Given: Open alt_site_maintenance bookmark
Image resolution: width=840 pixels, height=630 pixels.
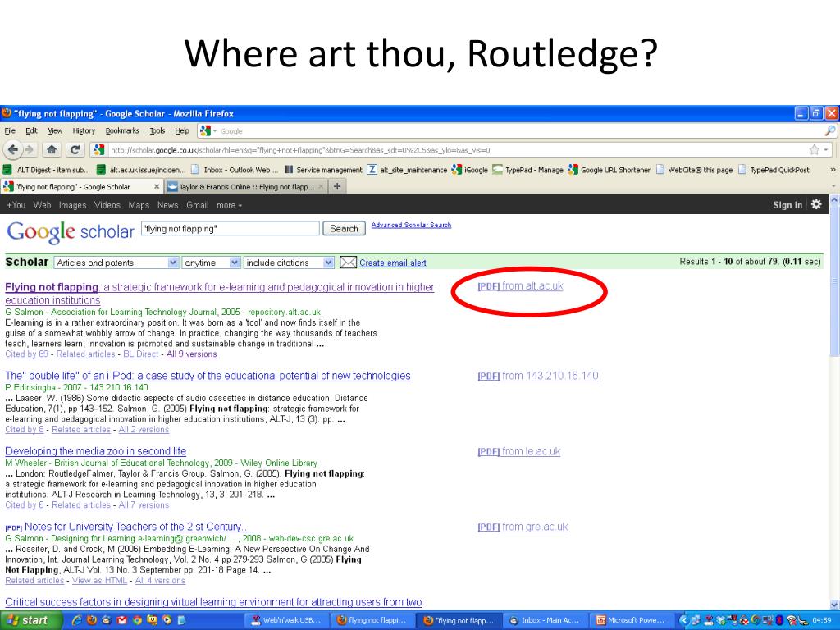Looking at the screenshot, I should pyautogui.click(x=407, y=170).
